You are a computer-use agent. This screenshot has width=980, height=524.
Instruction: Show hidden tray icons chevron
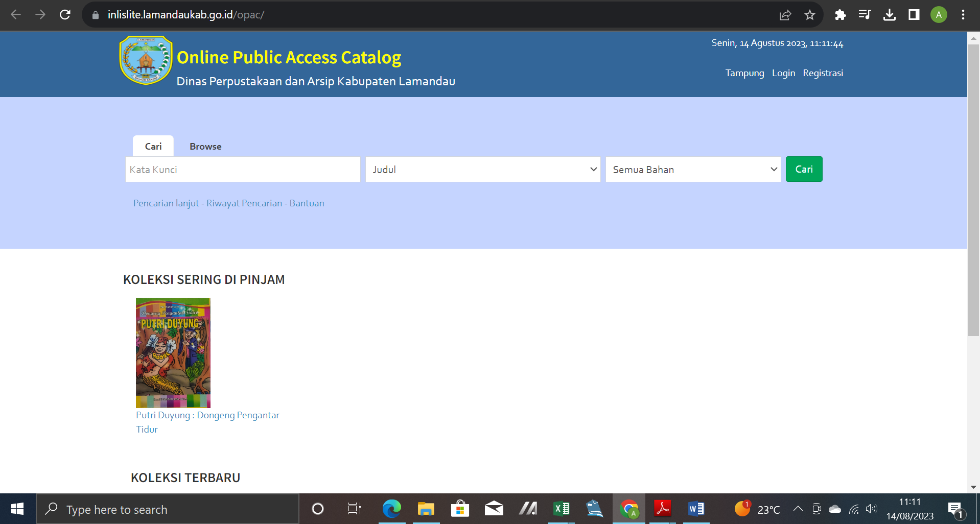tap(798, 509)
